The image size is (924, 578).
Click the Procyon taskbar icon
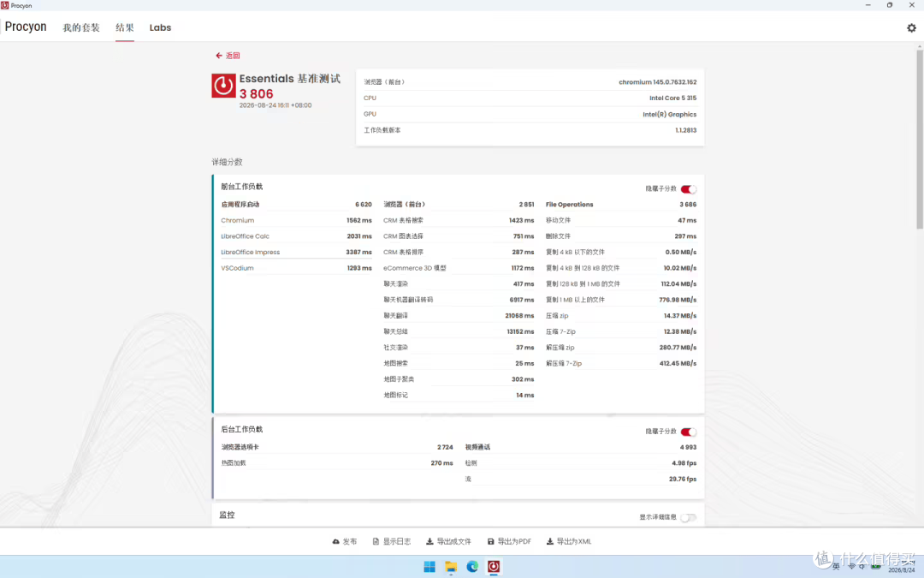tap(494, 567)
